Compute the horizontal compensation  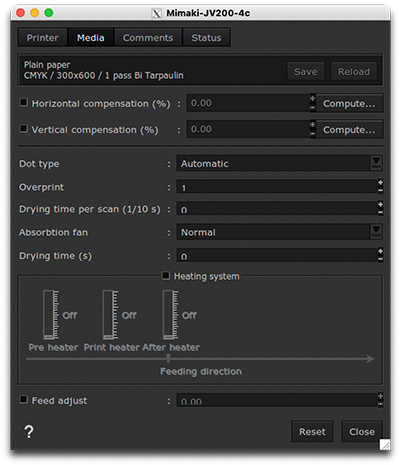[x=349, y=103]
